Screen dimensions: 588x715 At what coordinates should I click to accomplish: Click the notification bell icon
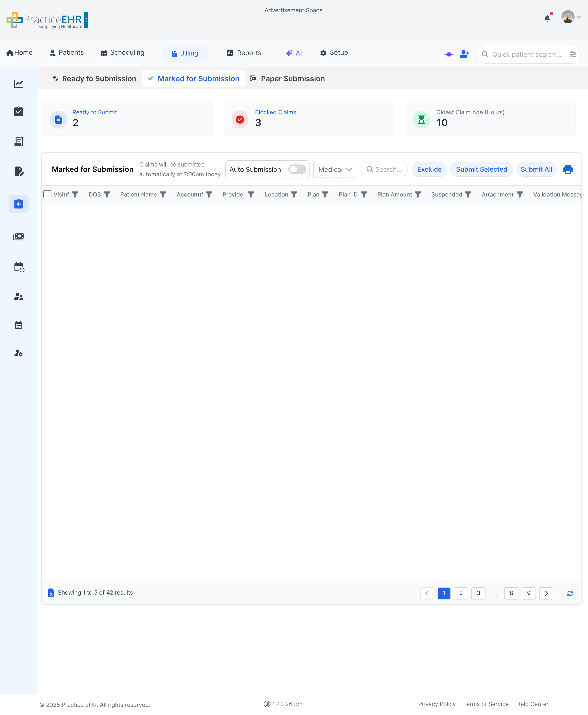click(547, 18)
